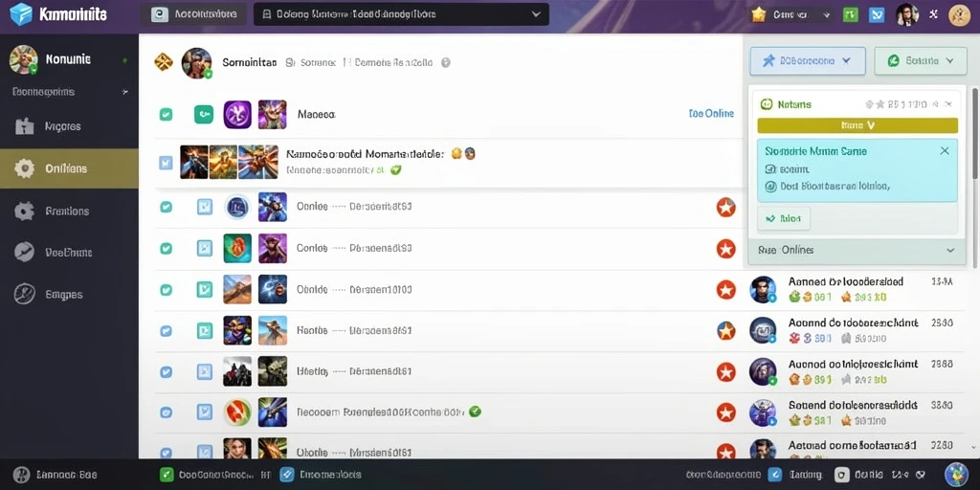Screen dimensions: 980x490
Task: Click the Oofitia icon in bottom bar
Action: click(x=842, y=475)
